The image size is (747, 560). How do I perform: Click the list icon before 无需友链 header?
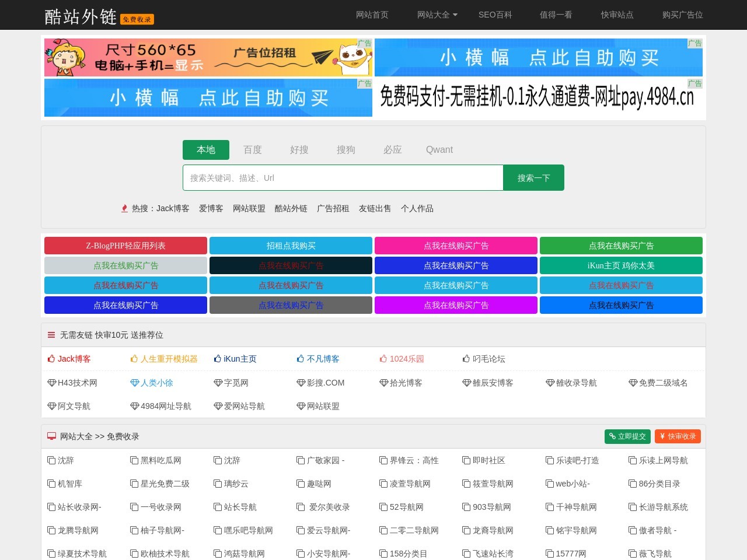pyautogui.click(x=51, y=335)
